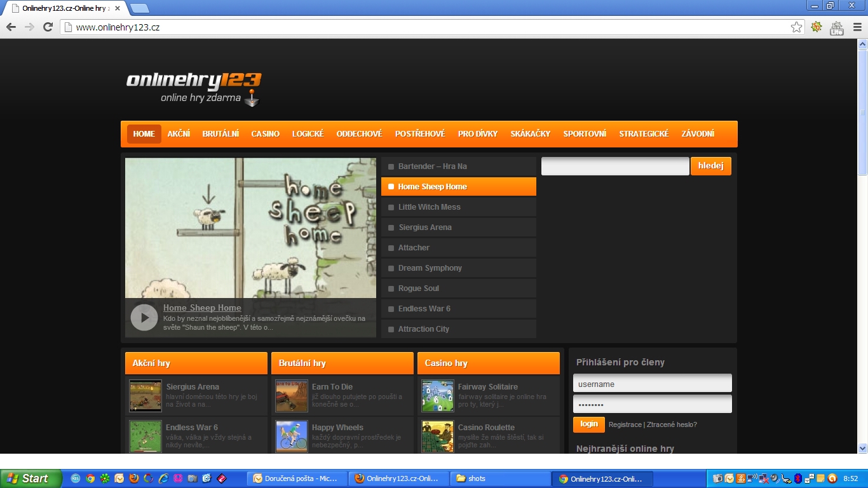Image resolution: width=868 pixels, height=488 pixels.
Task: Select Attraction City in the slider list
Action: [x=459, y=329]
